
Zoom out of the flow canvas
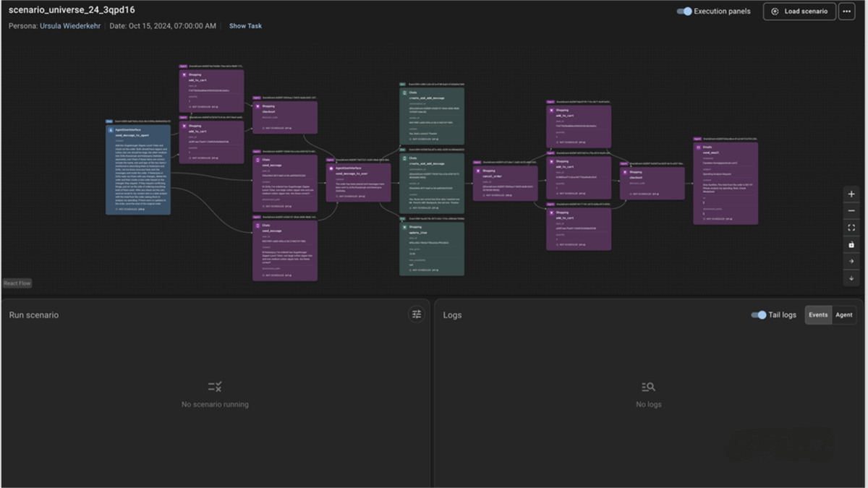pos(851,211)
